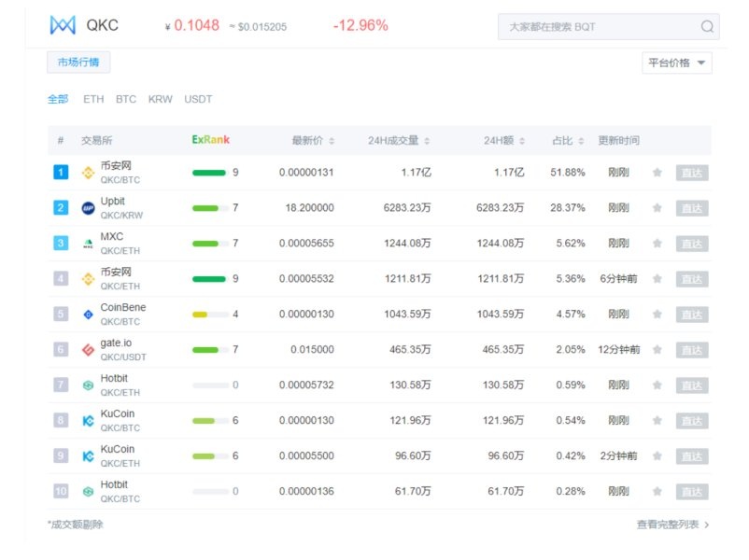Viewport: 749px width, 560px height.
Task: Click the search input field
Action: [598, 27]
